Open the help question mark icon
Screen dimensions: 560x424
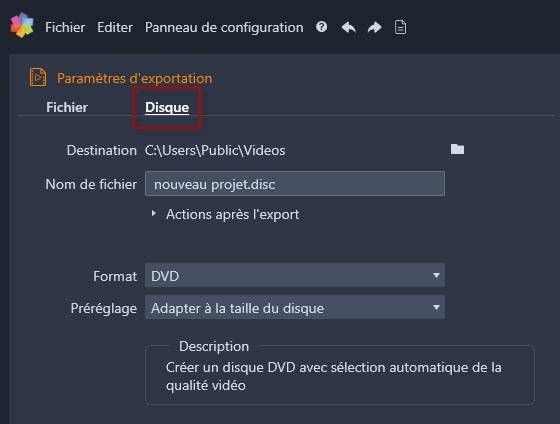(321, 27)
